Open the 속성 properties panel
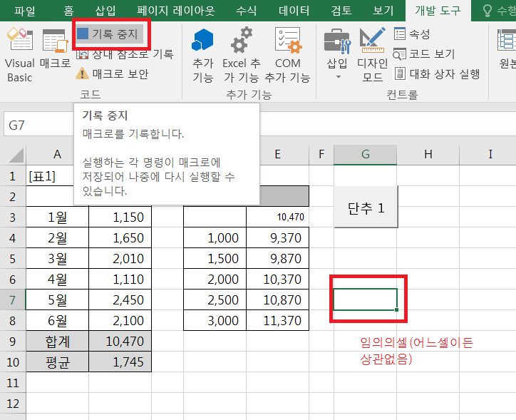Viewport: 516px width, 420px height. click(x=413, y=34)
